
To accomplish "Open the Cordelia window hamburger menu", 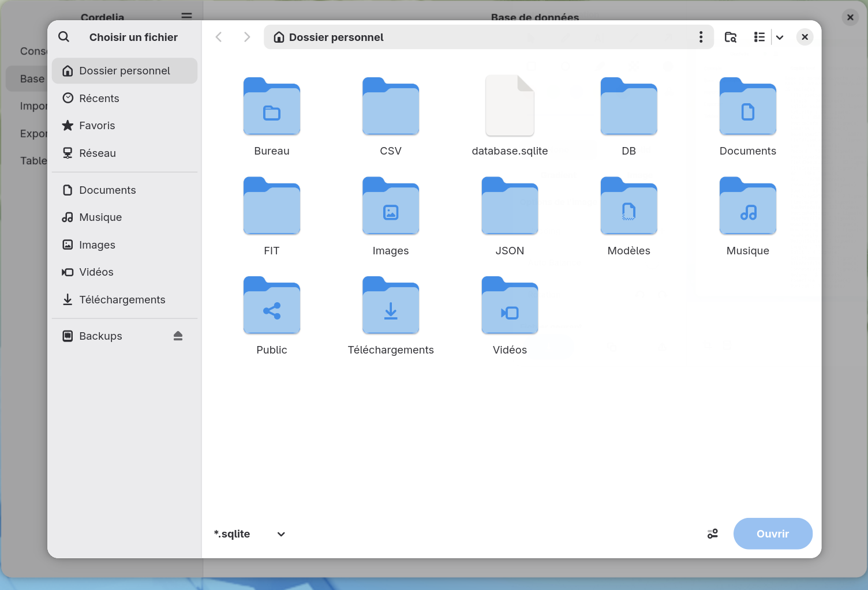I will point(186,16).
